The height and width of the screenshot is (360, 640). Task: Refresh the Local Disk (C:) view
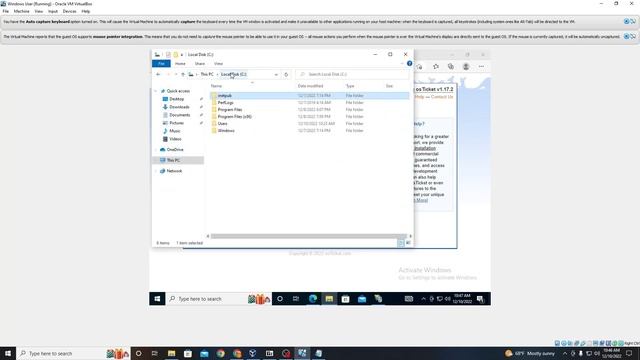pos(286,74)
